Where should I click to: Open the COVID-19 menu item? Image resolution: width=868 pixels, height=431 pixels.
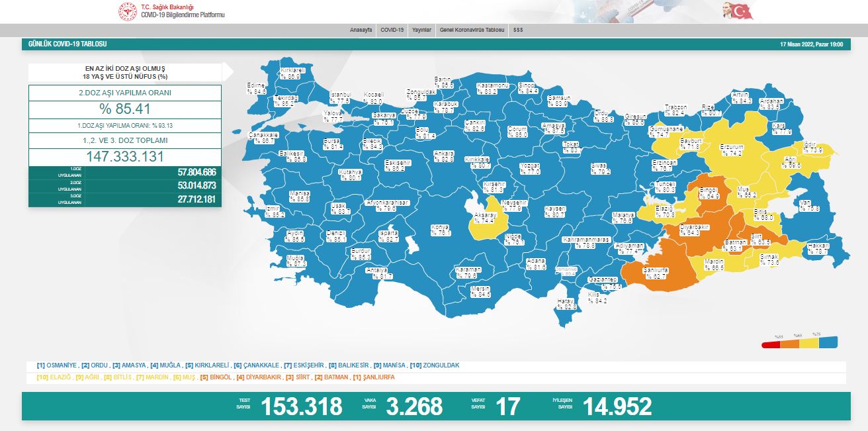pyautogui.click(x=392, y=30)
